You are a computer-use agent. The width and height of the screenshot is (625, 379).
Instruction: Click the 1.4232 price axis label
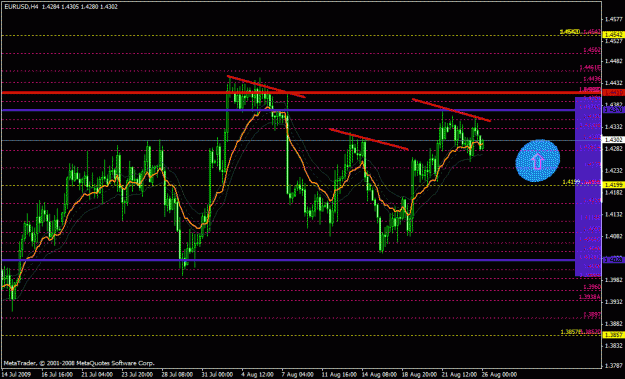pyautogui.click(x=613, y=171)
